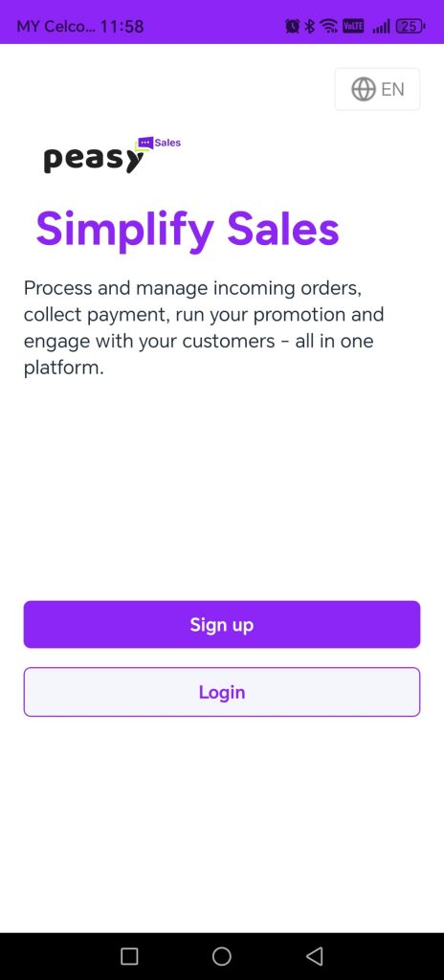Image resolution: width=444 pixels, height=980 pixels.
Task: Open recent apps with the square button
Action: (x=129, y=956)
